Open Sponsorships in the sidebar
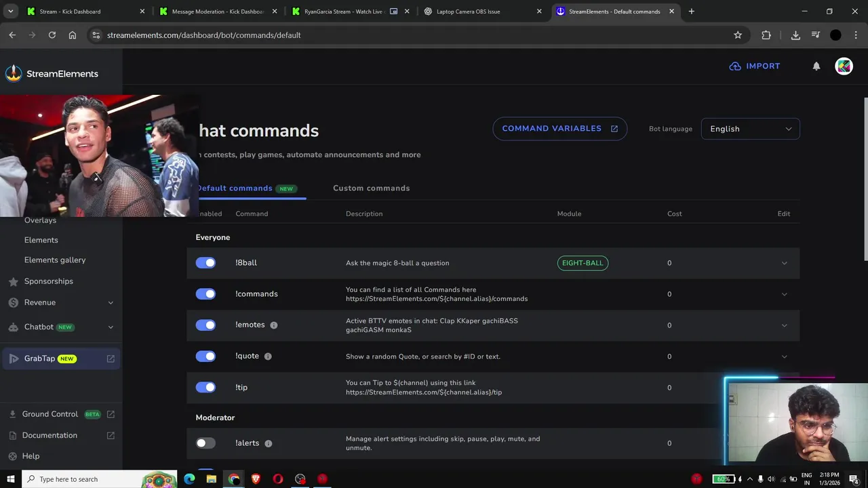The image size is (868, 488). pos(49,281)
